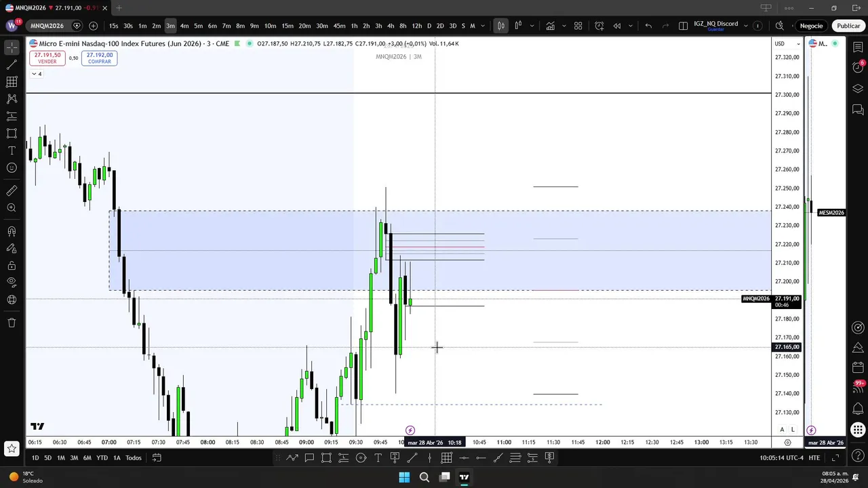Select the trend line drawing tool

pyautogui.click(x=12, y=65)
